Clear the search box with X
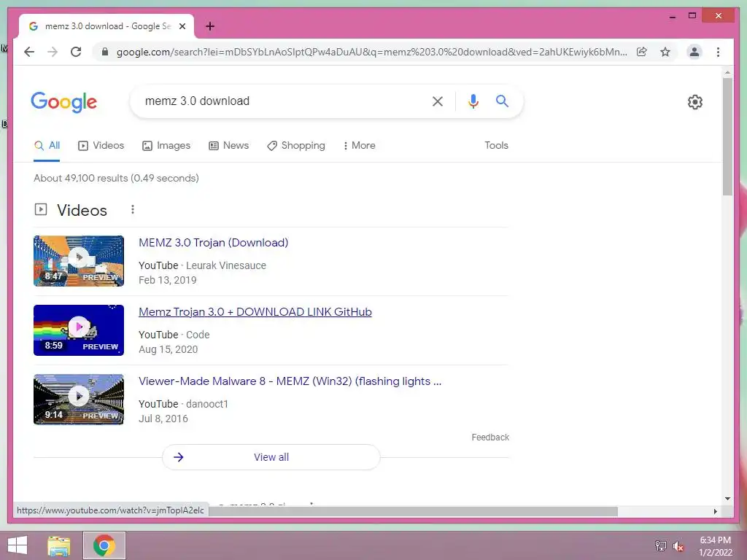 click(x=438, y=101)
